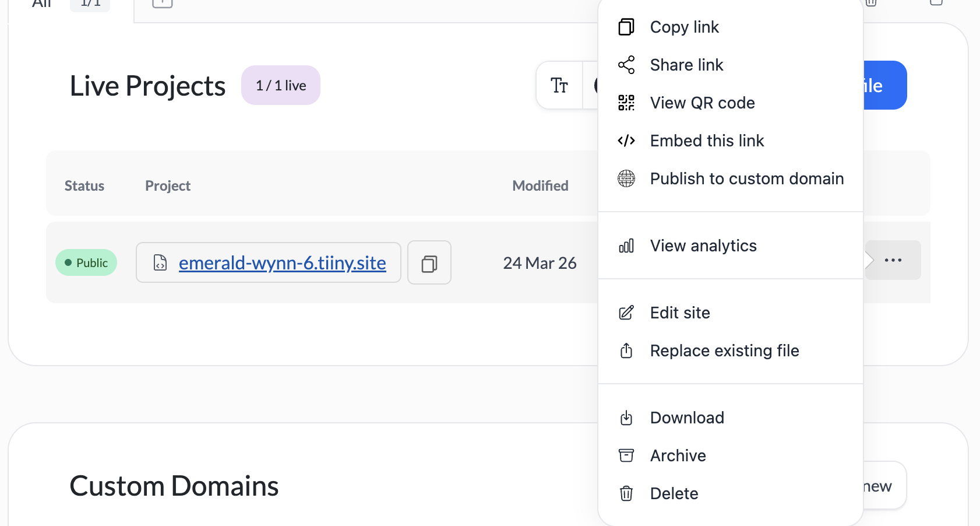Select Embed this link code icon

pyautogui.click(x=626, y=141)
